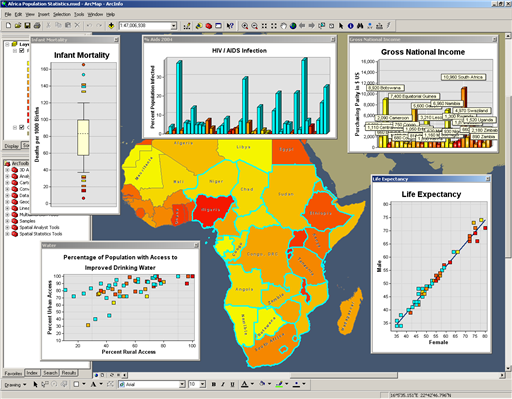The height and width of the screenshot is (399, 512).
Task: Switch to ArcToolbox Results tab
Action: tap(69, 373)
